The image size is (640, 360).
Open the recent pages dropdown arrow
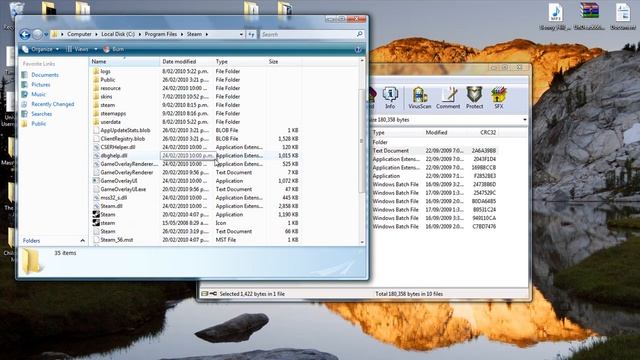pyautogui.click(x=46, y=35)
